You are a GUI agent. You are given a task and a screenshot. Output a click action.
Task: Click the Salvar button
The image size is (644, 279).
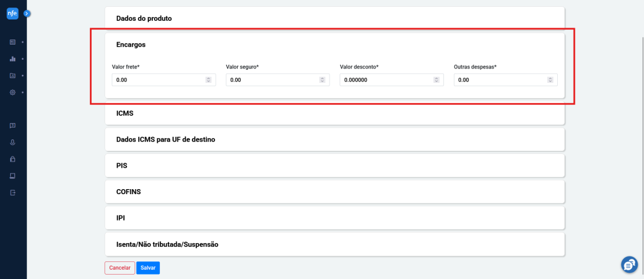148,268
